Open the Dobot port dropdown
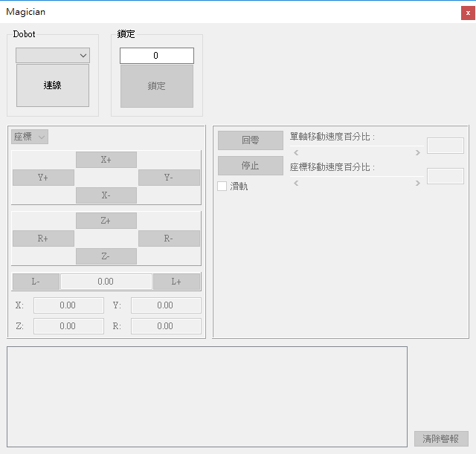The height and width of the screenshot is (454, 476). point(53,56)
